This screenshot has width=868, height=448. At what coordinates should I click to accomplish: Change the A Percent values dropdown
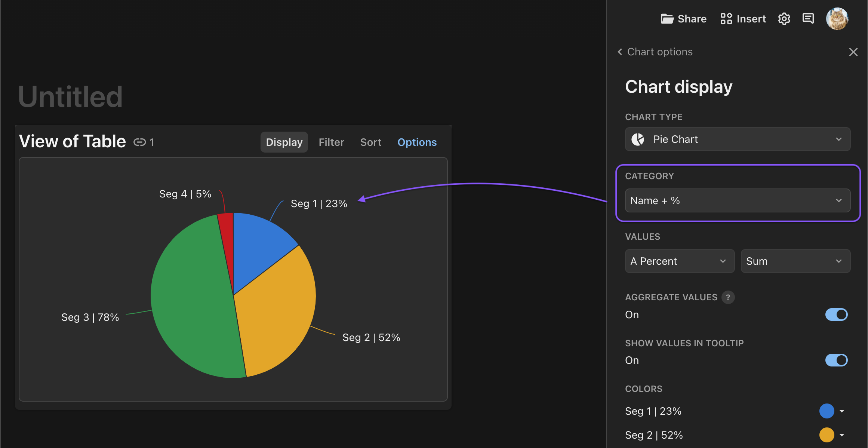679,261
